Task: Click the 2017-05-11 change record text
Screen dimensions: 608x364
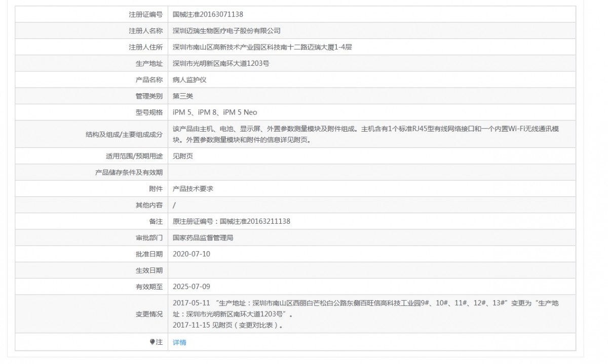Action: click(366, 308)
